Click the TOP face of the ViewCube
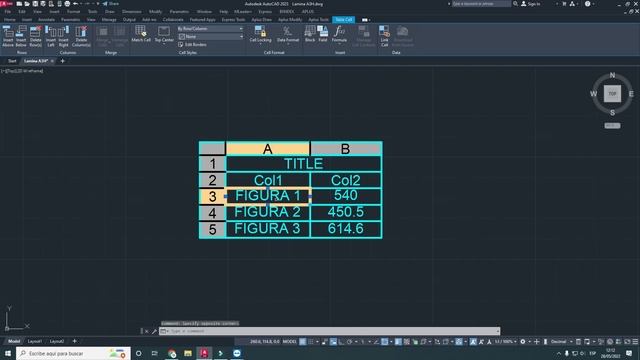 click(x=612, y=93)
